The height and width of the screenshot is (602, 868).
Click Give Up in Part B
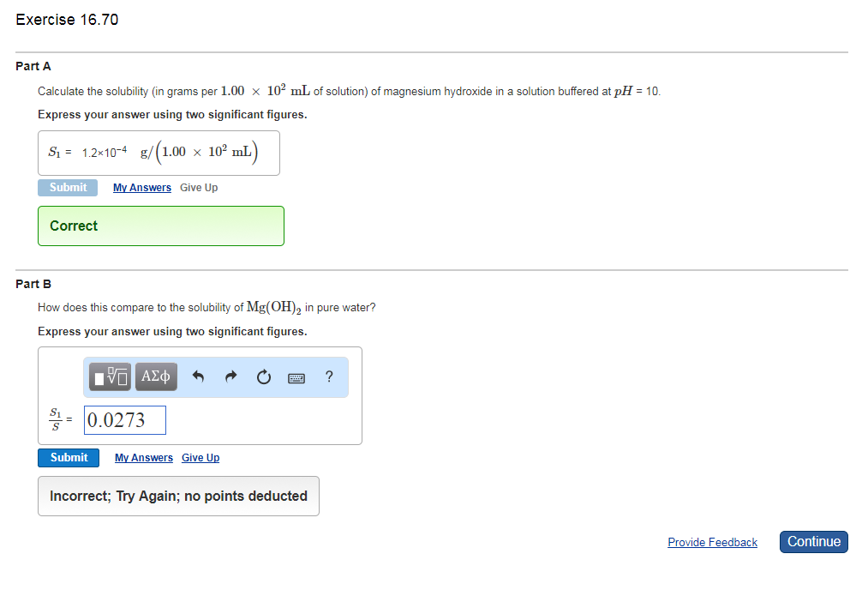click(200, 457)
